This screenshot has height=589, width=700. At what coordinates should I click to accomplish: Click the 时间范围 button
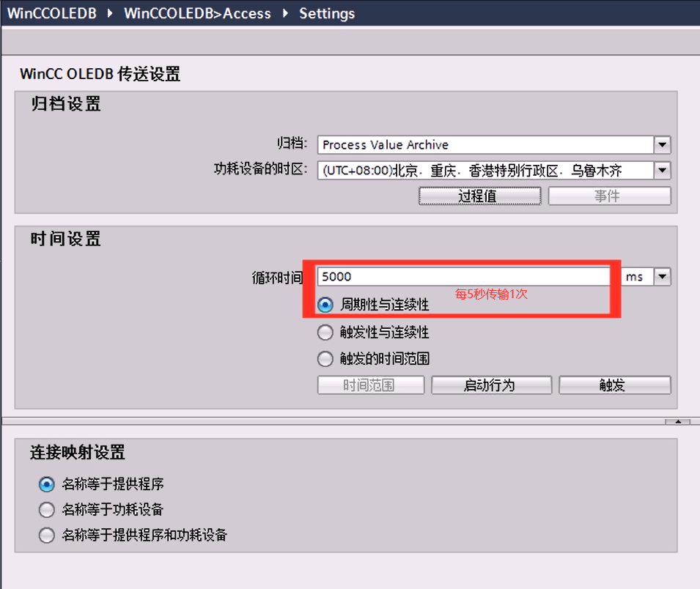coord(371,385)
